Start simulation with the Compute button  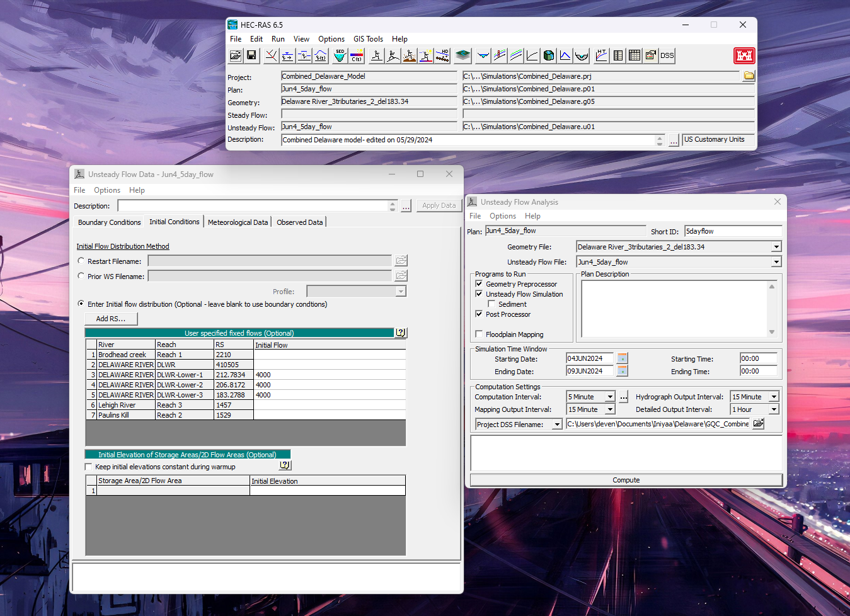click(626, 480)
